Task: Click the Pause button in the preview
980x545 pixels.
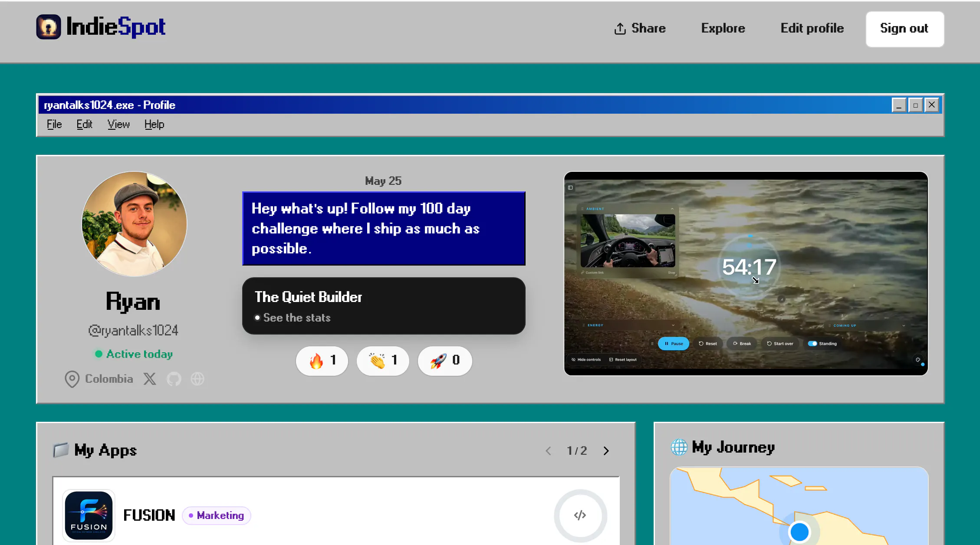Action: click(674, 344)
